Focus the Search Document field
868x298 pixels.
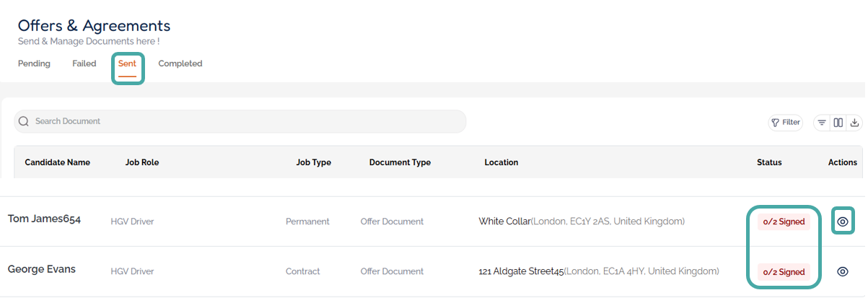point(245,121)
